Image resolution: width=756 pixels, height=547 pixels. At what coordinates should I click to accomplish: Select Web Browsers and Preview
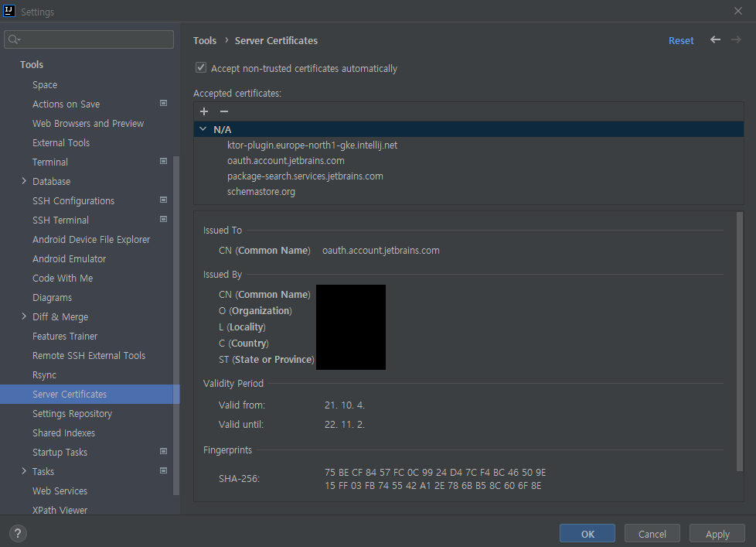pos(88,124)
